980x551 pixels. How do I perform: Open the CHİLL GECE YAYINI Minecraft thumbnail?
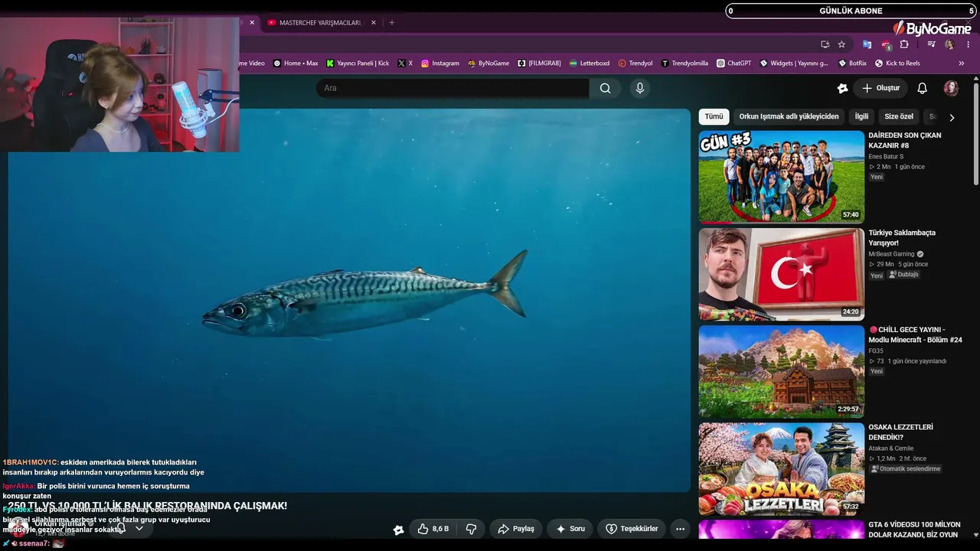tap(781, 372)
